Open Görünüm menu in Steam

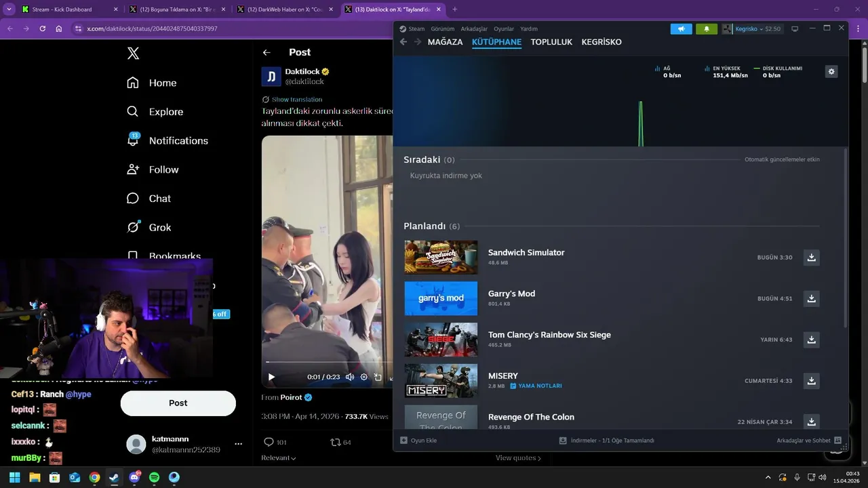[x=443, y=29]
